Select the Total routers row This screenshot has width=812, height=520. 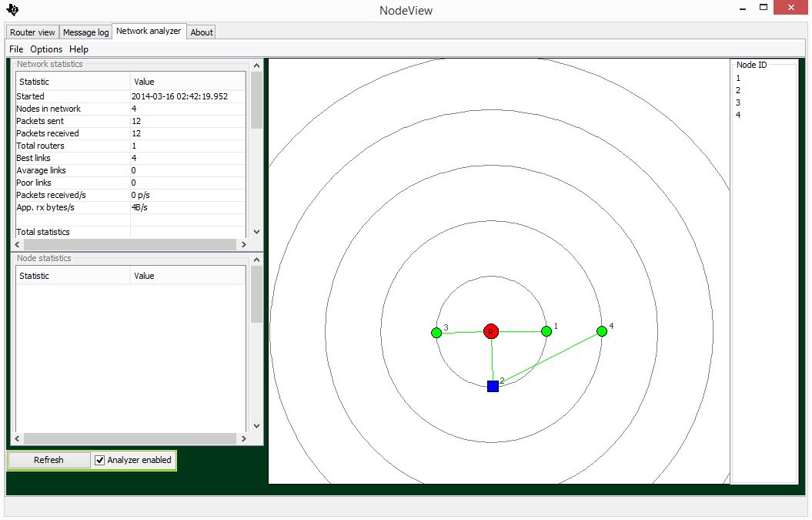pos(131,146)
